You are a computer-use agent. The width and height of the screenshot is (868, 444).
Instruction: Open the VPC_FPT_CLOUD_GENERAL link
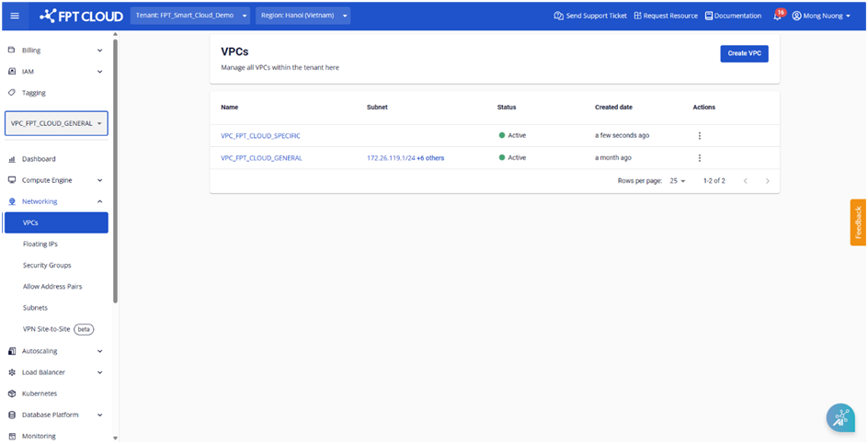point(261,158)
